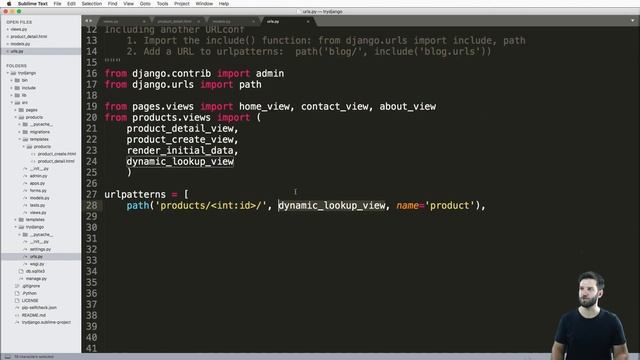This screenshot has width=640, height=360.
Task: Click line number 28 in the gutter
Action: tap(92, 205)
